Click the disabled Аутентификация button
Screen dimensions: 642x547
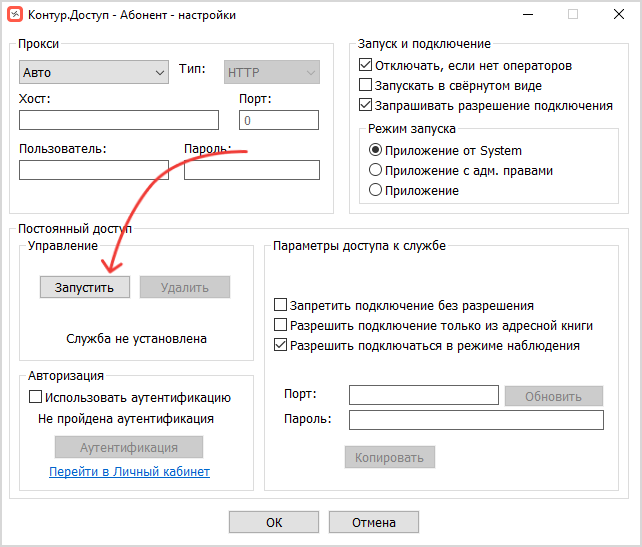(129, 447)
